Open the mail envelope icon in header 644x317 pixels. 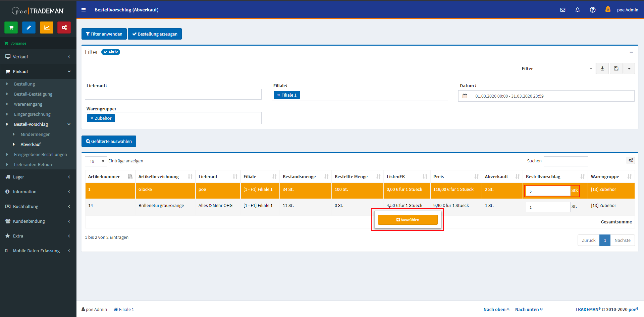pyautogui.click(x=563, y=10)
